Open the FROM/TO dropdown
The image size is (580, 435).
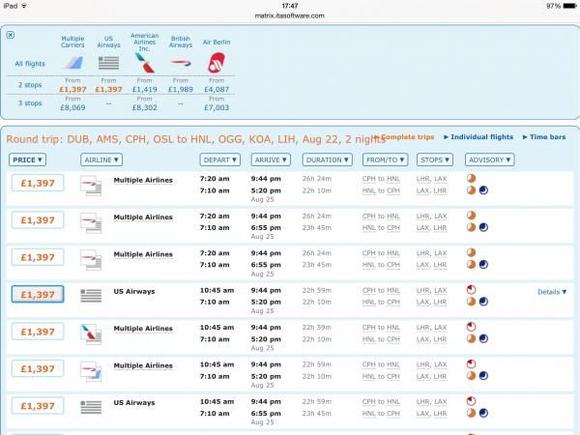pyautogui.click(x=385, y=160)
